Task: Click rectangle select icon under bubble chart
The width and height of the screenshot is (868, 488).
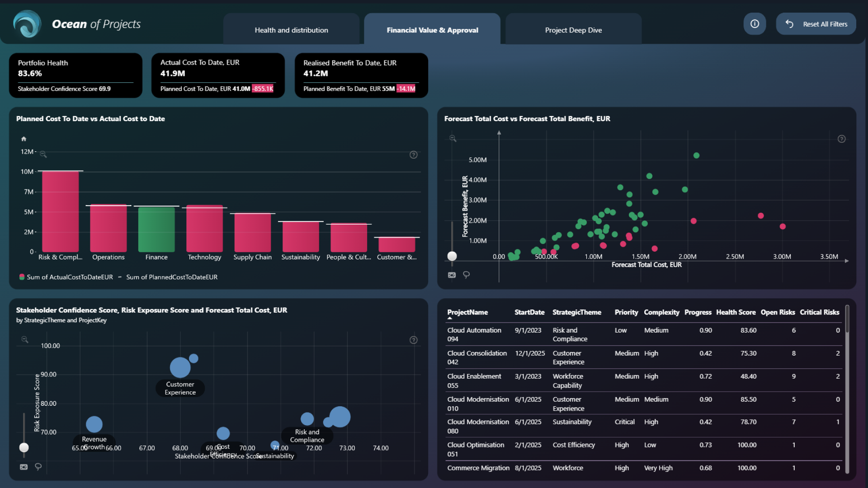Action: 24,467
